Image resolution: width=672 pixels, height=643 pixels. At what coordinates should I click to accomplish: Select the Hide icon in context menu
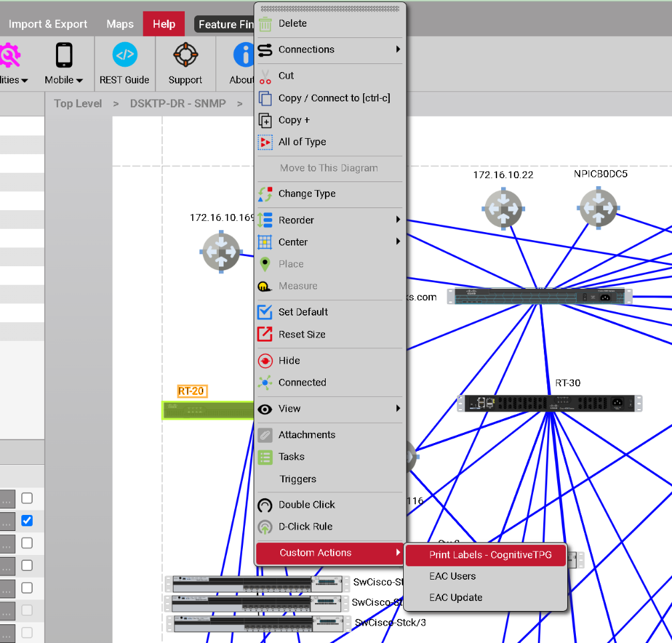tap(266, 361)
